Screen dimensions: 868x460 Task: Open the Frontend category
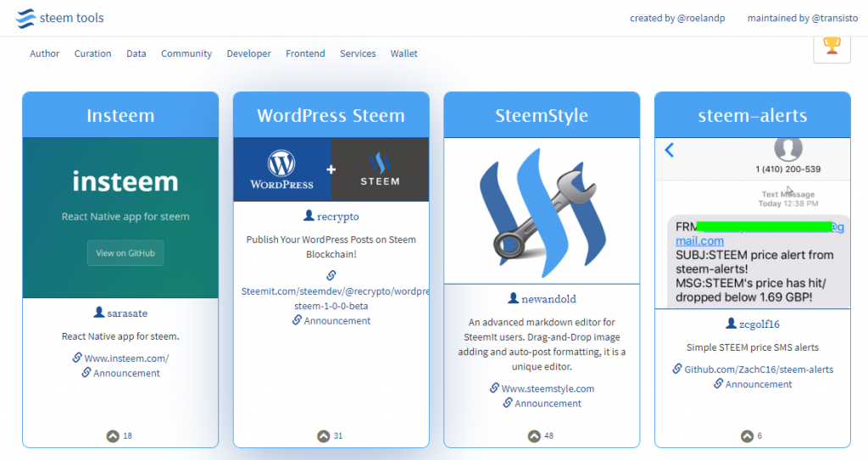[x=305, y=53]
